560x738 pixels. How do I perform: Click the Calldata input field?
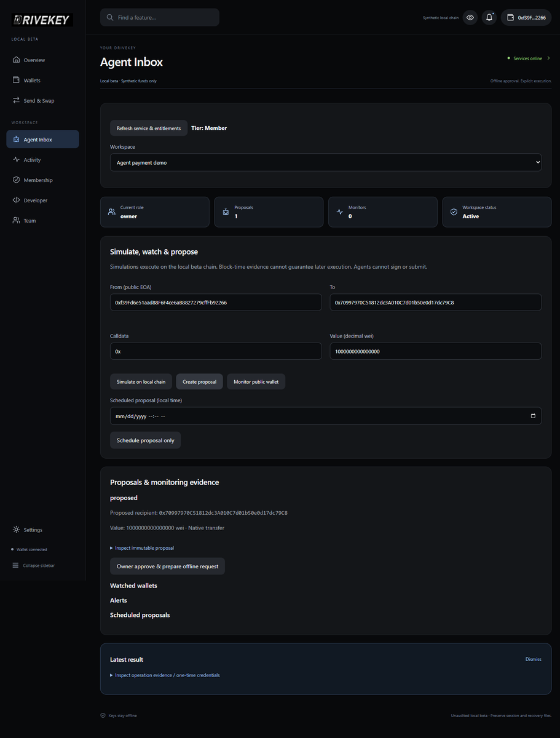click(x=216, y=351)
